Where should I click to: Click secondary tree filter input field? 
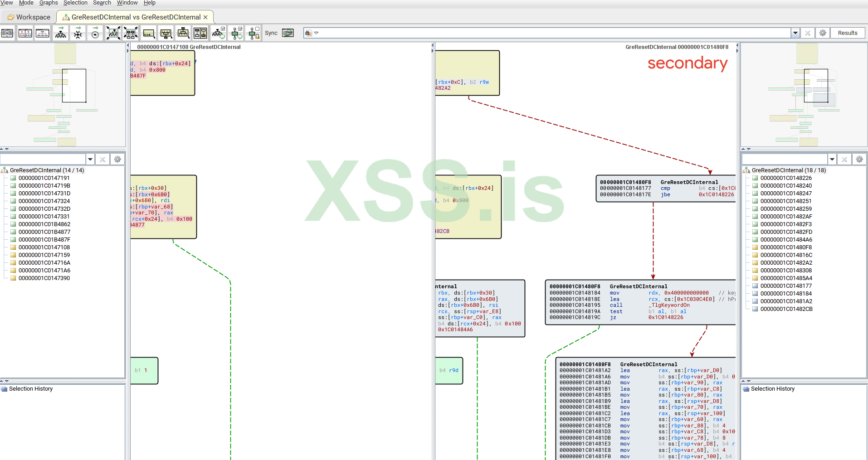(785, 159)
